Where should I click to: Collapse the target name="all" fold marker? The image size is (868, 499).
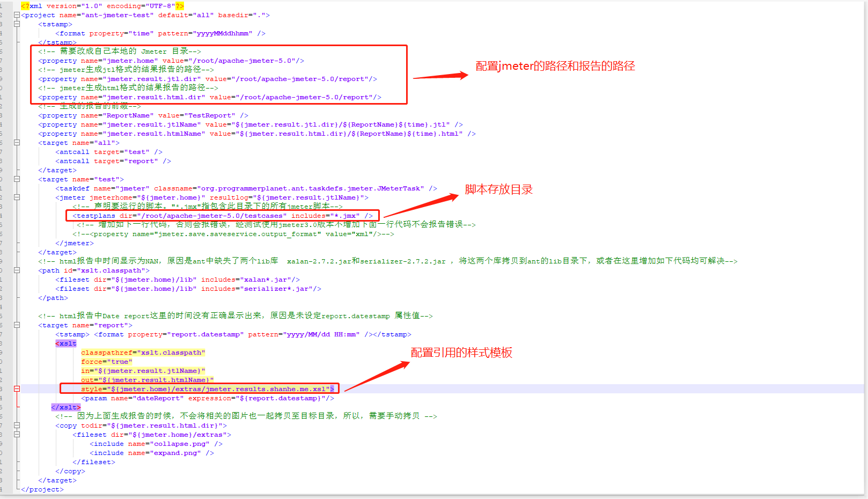point(17,143)
